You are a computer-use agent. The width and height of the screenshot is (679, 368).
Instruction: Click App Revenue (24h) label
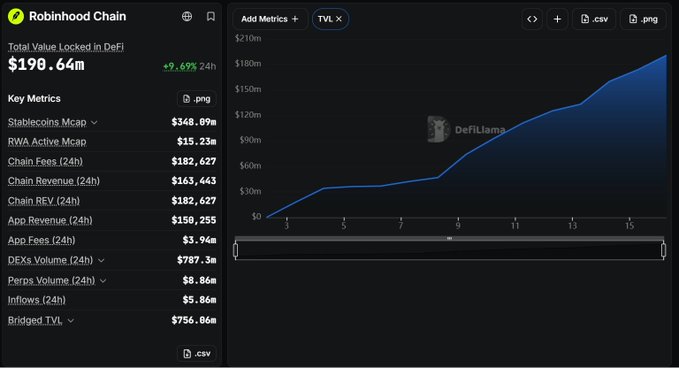point(50,220)
